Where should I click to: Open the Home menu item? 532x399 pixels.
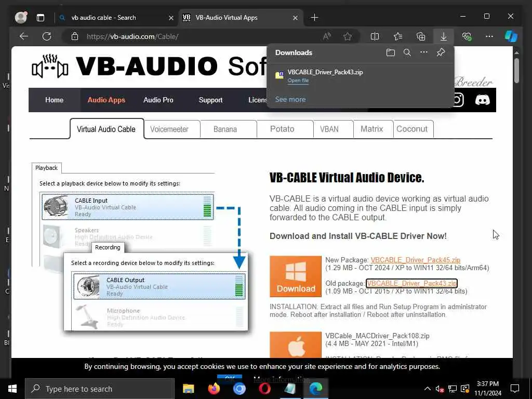point(54,100)
